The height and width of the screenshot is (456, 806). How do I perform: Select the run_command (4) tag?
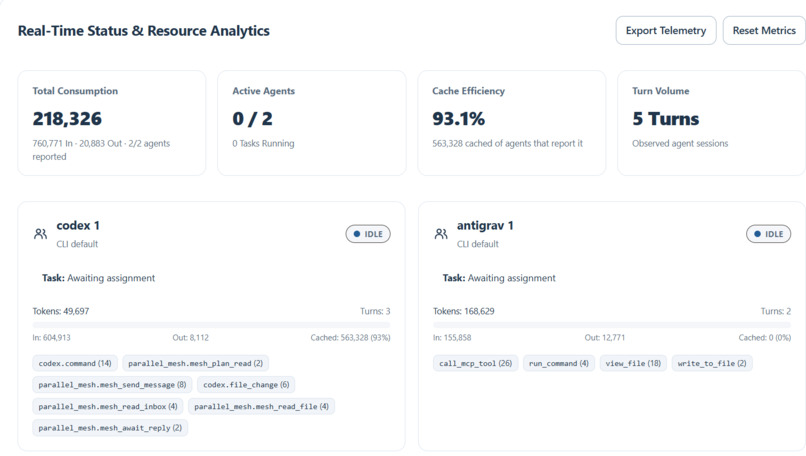559,363
